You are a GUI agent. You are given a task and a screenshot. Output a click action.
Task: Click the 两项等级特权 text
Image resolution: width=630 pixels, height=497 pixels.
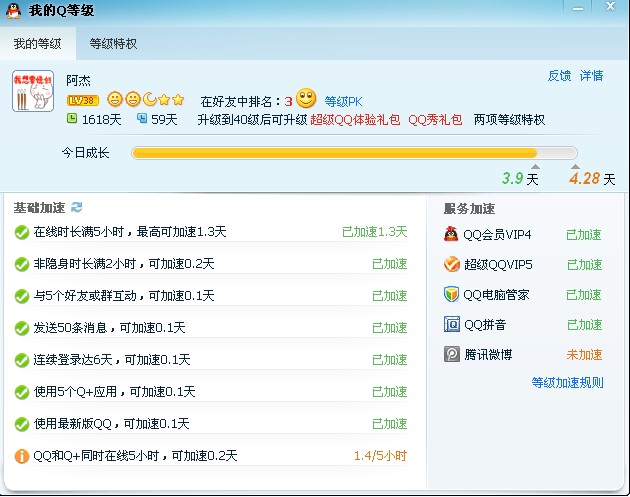coord(509,120)
